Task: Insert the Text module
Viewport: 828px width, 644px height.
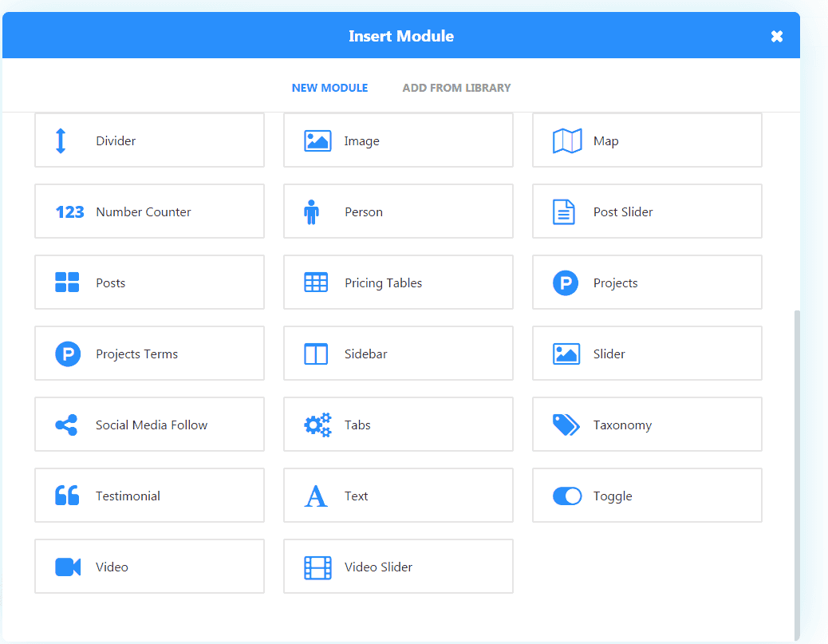Action: click(x=398, y=496)
